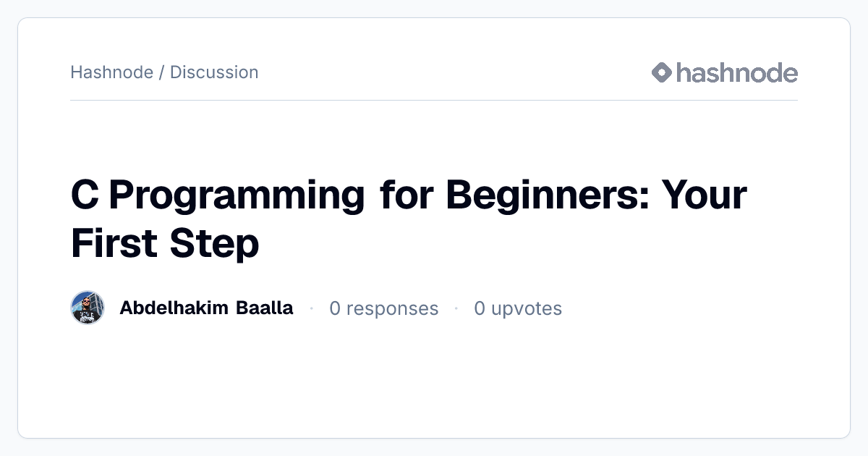Viewport: 868px width, 456px height.
Task: Click the horizontal divider under the header
Action: coord(434,100)
